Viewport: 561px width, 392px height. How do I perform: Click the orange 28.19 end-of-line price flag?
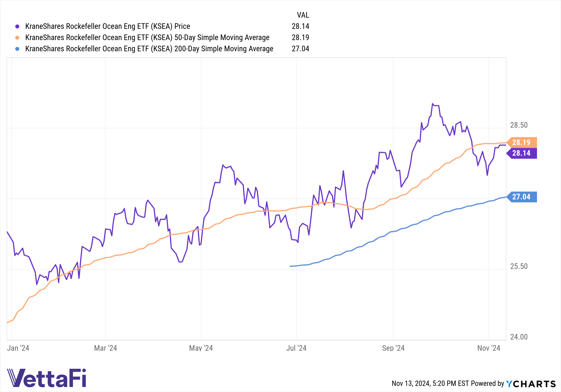point(522,142)
